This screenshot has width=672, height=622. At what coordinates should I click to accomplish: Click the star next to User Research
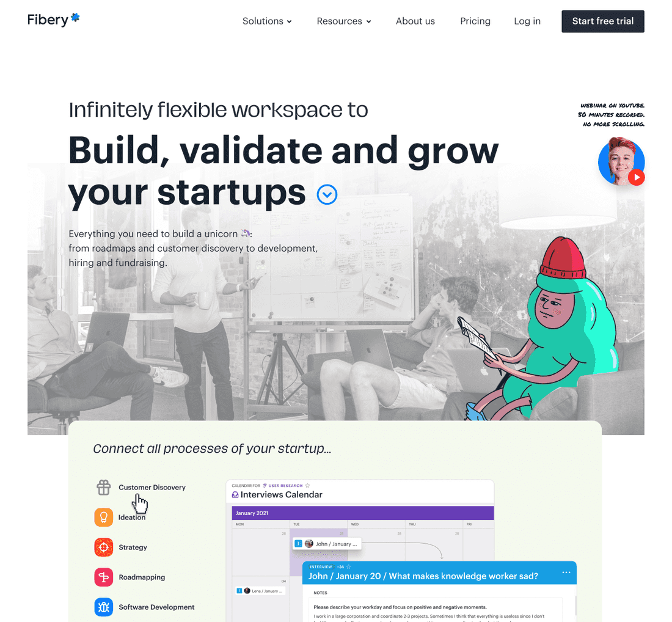307,486
